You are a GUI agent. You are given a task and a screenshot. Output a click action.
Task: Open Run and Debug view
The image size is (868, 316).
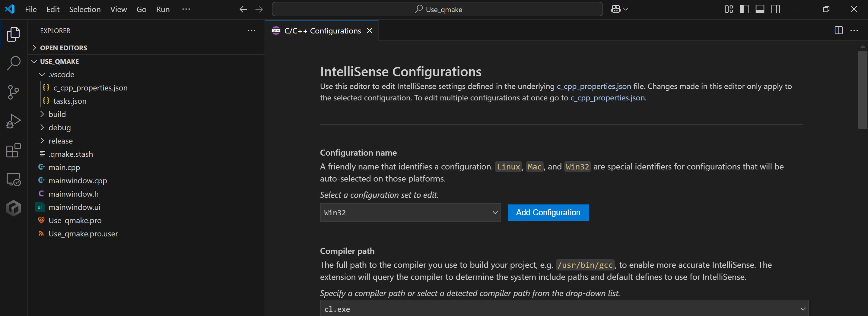click(x=14, y=121)
